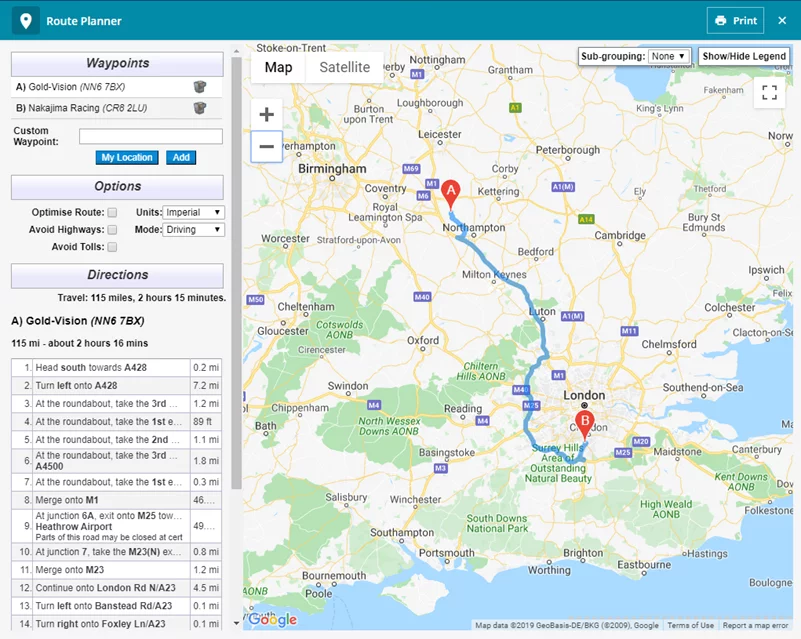
Task: Zoom out on the map
Action: 267,147
